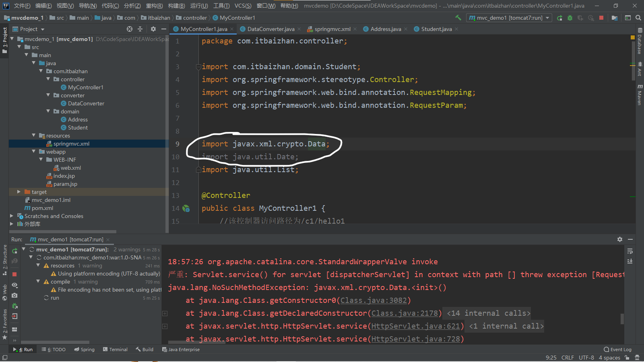Click the green Debug bug icon
Image resolution: width=644 pixels, height=362 pixels.
click(570, 18)
